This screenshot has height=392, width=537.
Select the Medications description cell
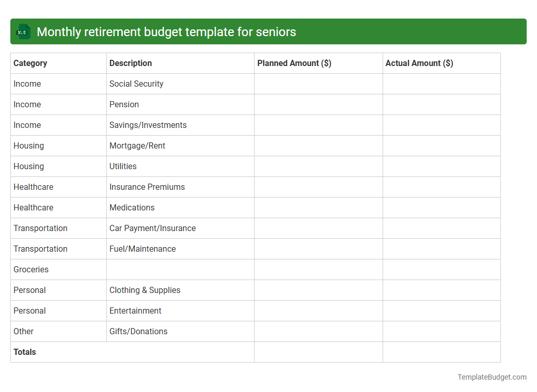tap(132, 207)
